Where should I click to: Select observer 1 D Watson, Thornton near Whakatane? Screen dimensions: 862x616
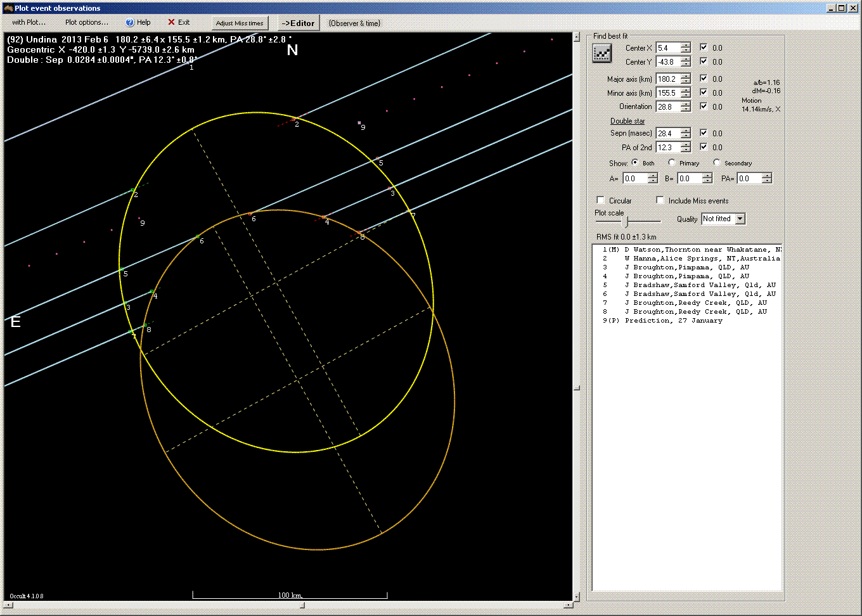tap(687, 250)
